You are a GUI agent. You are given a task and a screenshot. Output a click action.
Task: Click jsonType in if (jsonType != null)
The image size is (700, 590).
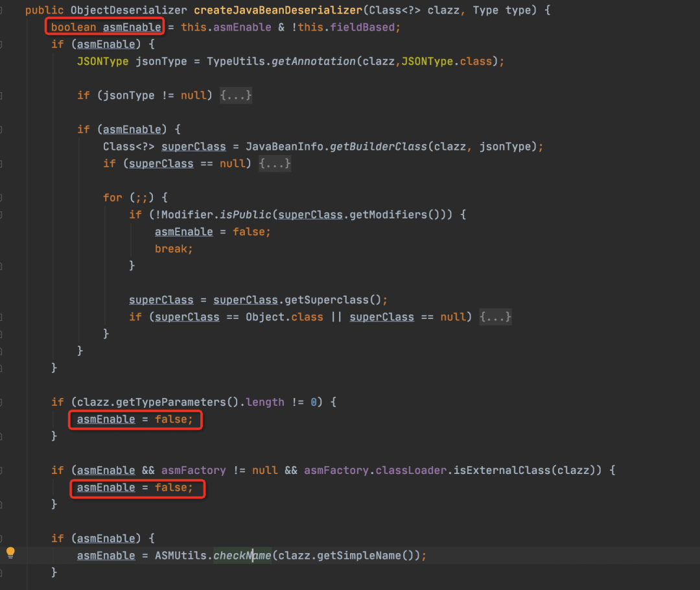[128, 95]
